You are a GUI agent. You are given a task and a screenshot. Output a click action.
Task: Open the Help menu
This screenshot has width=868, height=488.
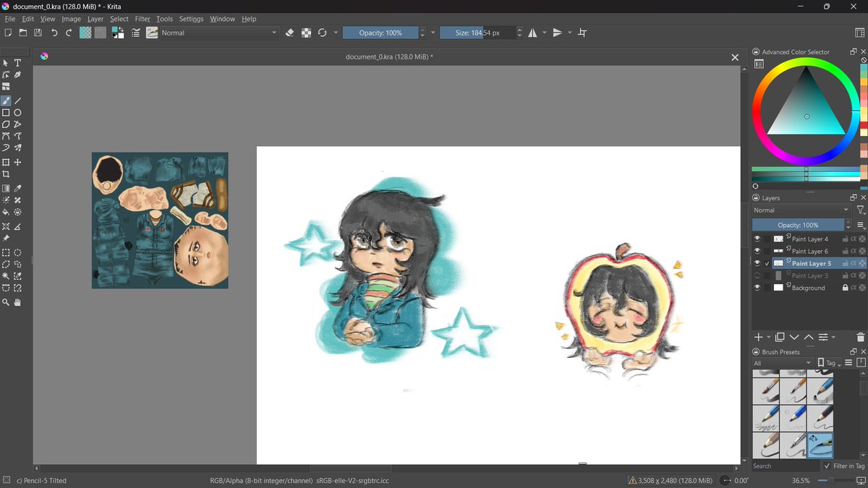pyautogui.click(x=249, y=19)
